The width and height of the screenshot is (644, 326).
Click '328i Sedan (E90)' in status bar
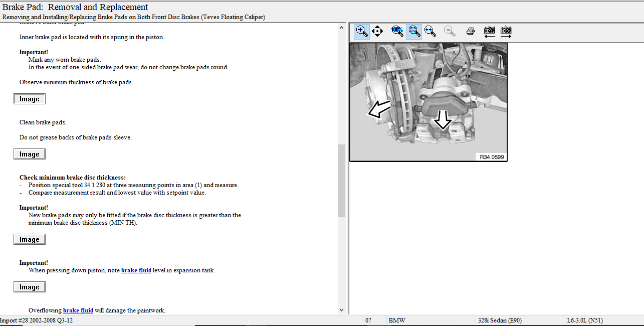coord(500,320)
